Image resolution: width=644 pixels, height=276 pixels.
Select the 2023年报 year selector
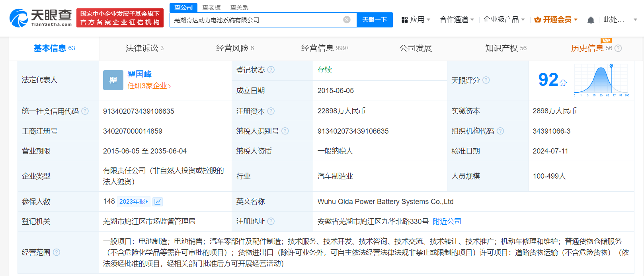click(x=134, y=202)
